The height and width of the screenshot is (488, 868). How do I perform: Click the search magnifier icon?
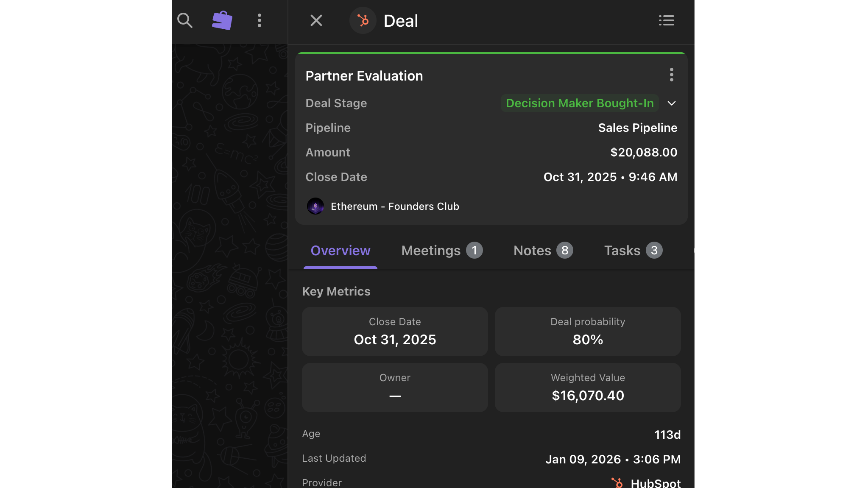pos(185,20)
